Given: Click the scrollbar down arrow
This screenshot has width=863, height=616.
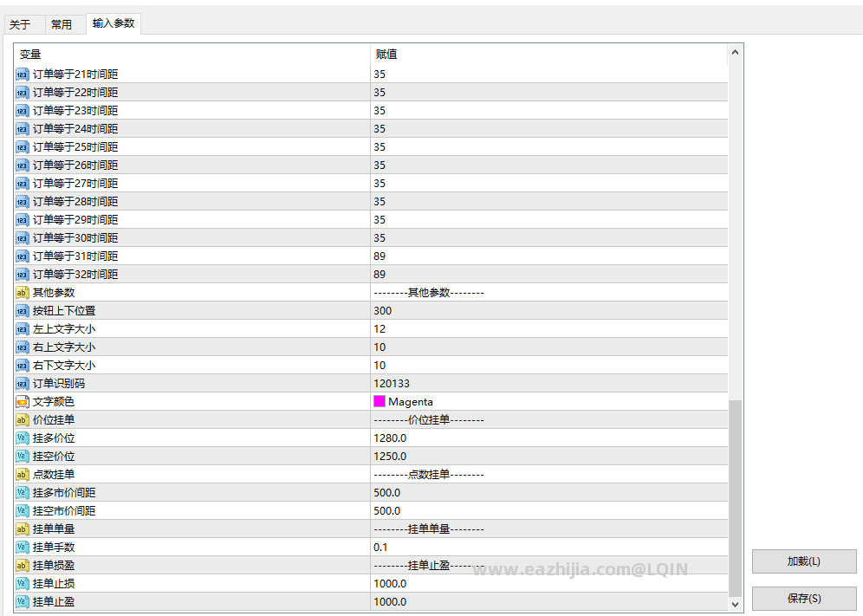Looking at the screenshot, I should click(735, 604).
